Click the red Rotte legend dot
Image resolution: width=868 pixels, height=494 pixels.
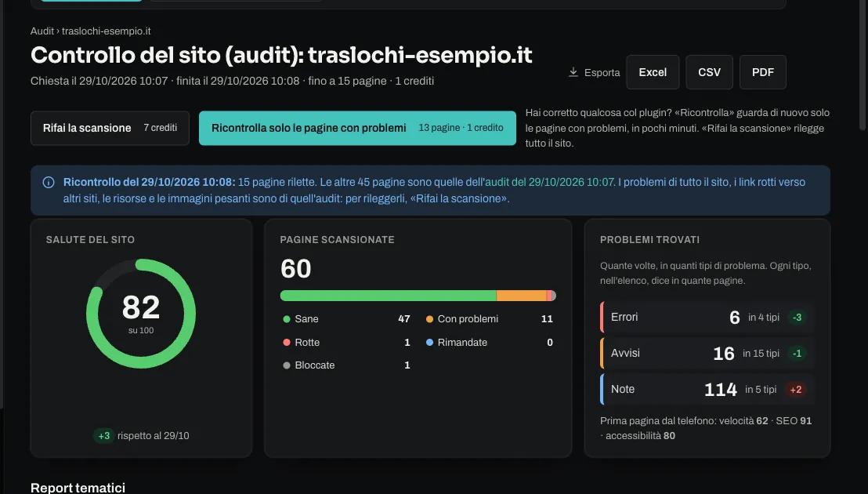[x=287, y=342]
